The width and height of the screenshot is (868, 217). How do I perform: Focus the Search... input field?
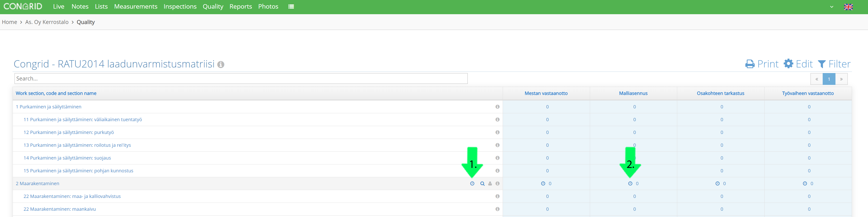point(241,79)
